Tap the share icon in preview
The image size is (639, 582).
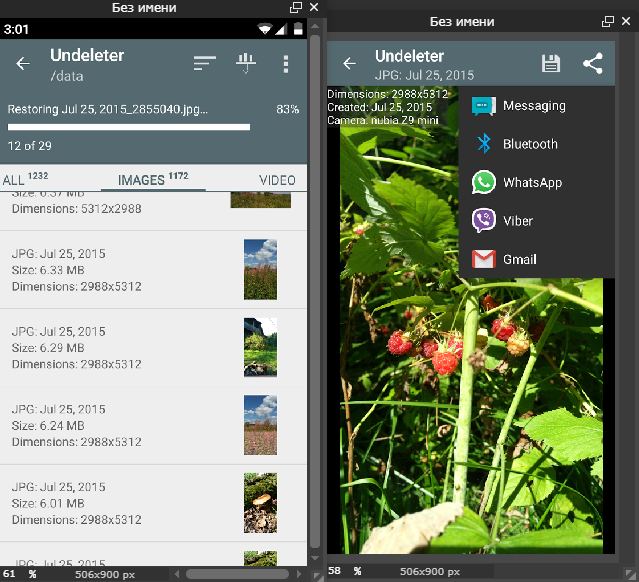[593, 64]
